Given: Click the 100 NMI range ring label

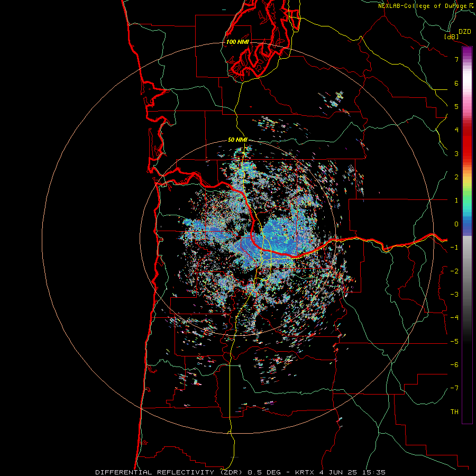Looking at the screenshot, I should tap(237, 42).
